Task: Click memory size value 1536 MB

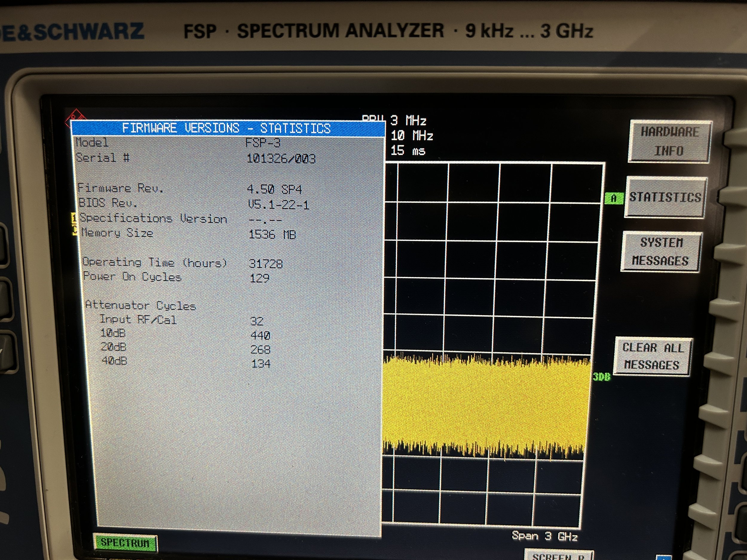Action: 272,234
